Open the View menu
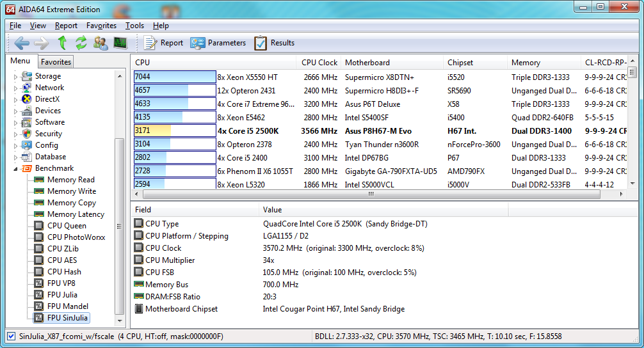This screenshot has height=348, width=644. [x=38, y=26]
